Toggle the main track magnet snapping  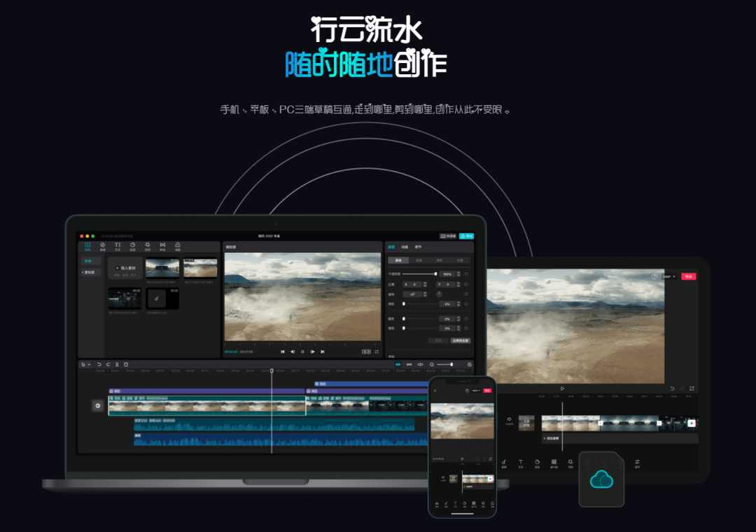pyautogui.click(x=398, y=365)
